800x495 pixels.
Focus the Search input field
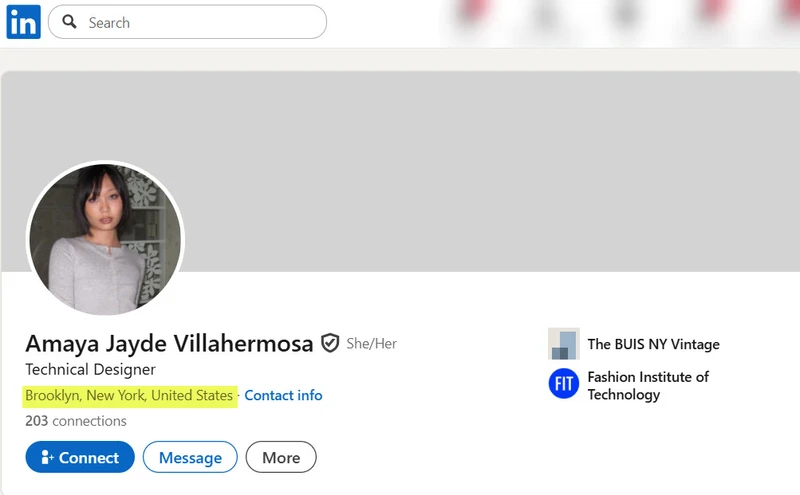[187, 22]
